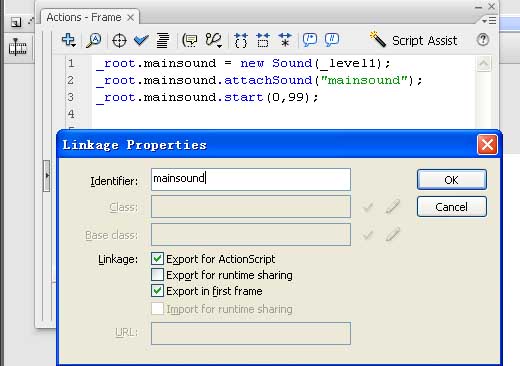Image resolution: width=520 pixels, height=366 pixels.
Task: Click the Collapse selection icon
Action: [x=263, y=40]
